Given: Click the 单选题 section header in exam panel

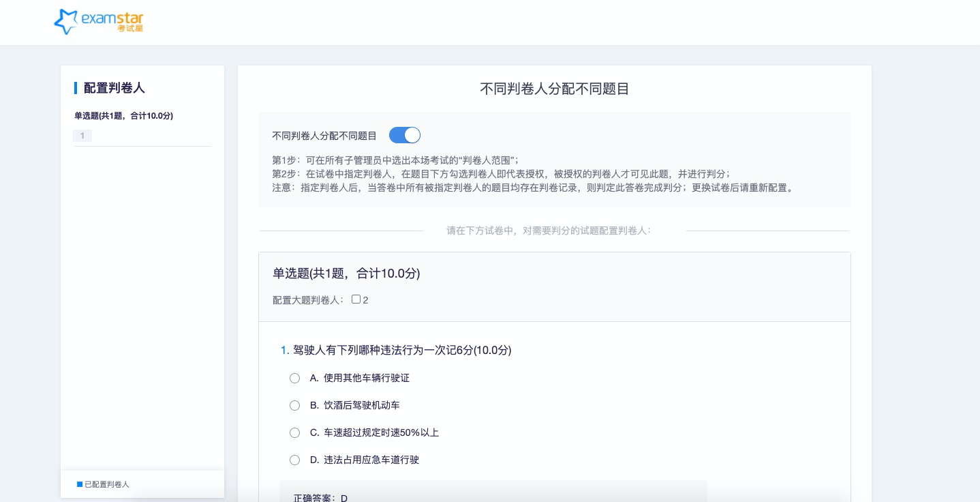Looking at the screenshot, I should pos(346,274).
